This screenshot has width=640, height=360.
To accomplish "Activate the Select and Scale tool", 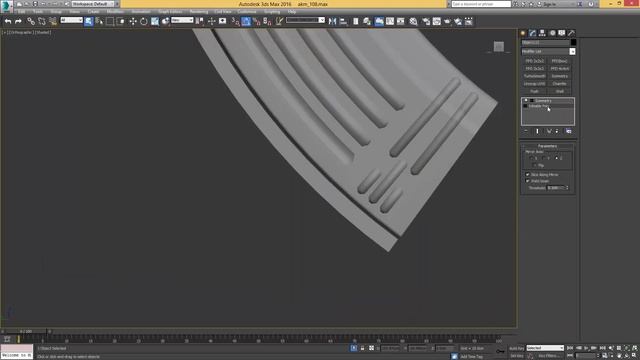I will [155, 21].
